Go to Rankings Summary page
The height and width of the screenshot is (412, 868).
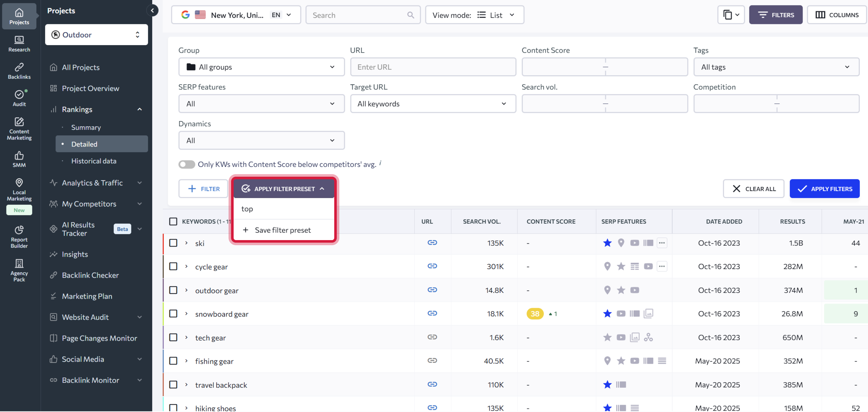tap(86, 127)
